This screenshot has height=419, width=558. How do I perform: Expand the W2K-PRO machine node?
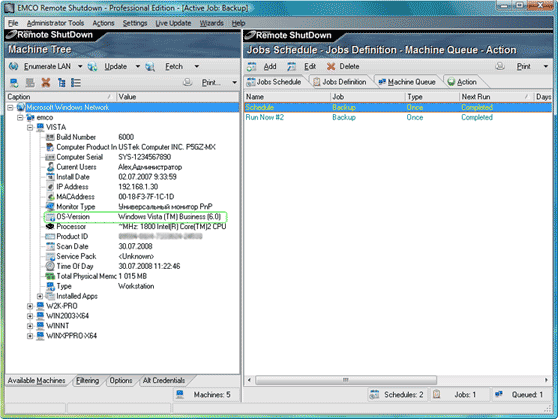click(x=30, y=306)
